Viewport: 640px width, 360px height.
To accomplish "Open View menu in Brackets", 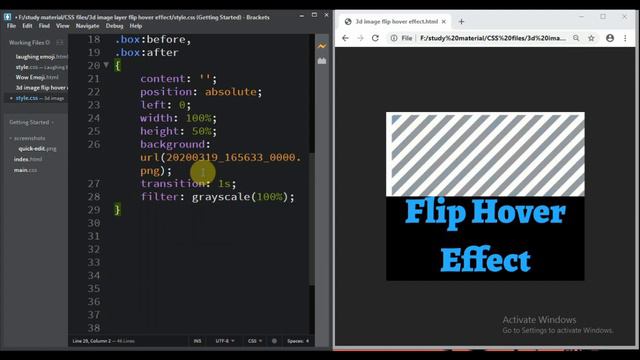I will (62, 26).
